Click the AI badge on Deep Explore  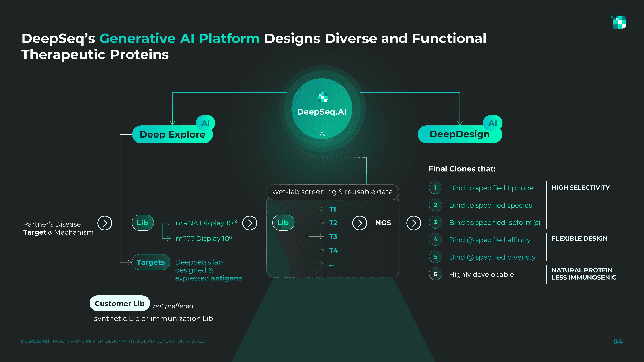tap(205, 123)
